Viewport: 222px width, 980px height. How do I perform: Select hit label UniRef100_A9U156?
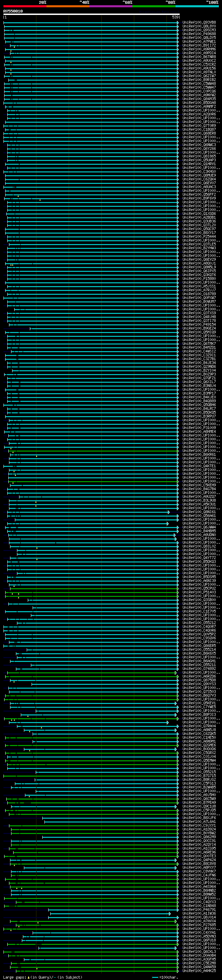(199, 68)
